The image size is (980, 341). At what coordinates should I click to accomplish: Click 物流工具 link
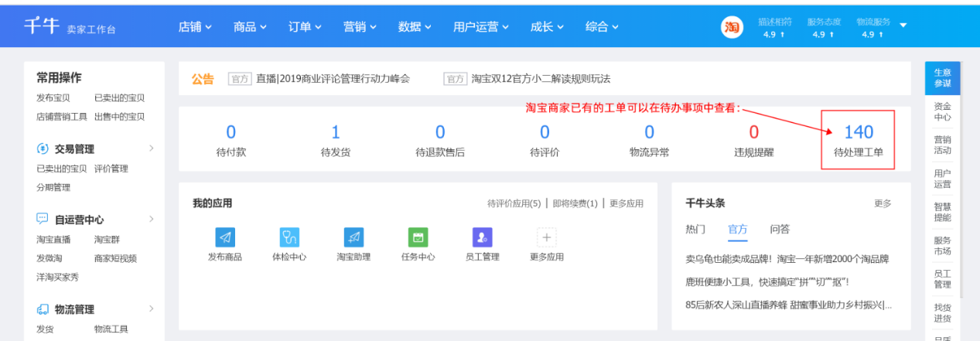pos(111,329)
